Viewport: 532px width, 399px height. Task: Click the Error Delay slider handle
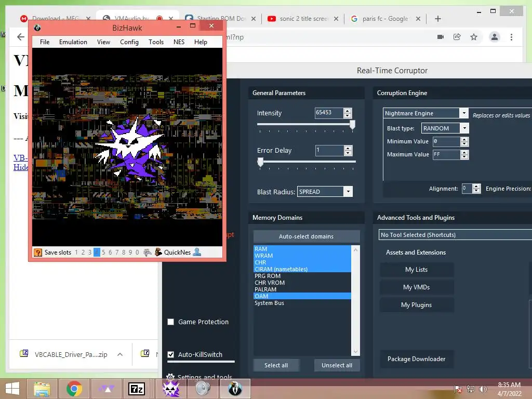260,162
